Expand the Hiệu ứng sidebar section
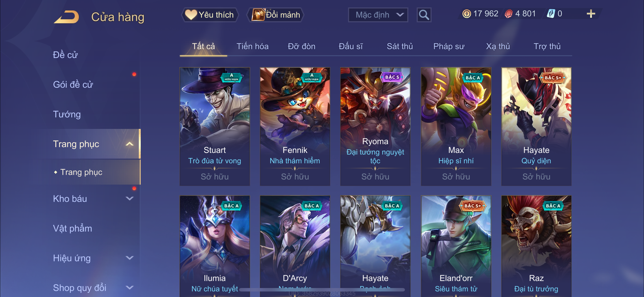This screenshot has height=297, width=644. pyautogui.click(x=129, y=258)
